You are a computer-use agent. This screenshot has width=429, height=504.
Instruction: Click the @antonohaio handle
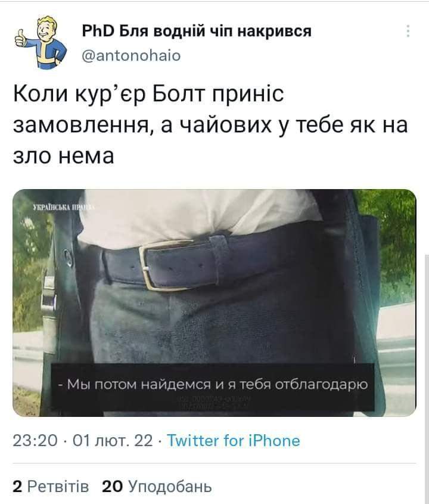coord(131,55)
